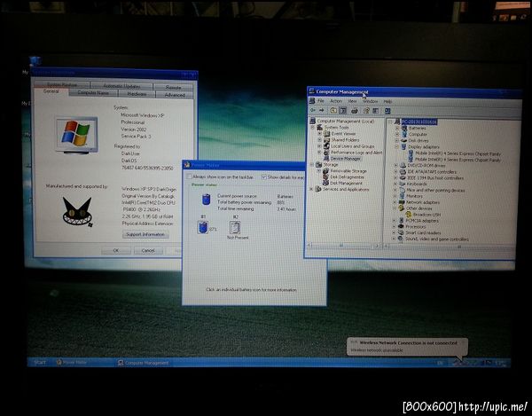The height and width of the screenshot is (416, 532).
Task: Click the console tree horizontal scrollbar
Action: point(343,246)
